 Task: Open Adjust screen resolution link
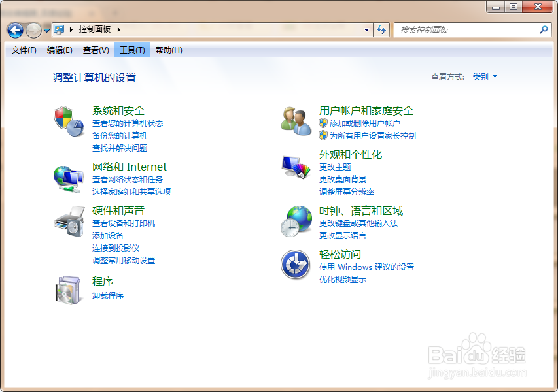[x=345, y=192]
